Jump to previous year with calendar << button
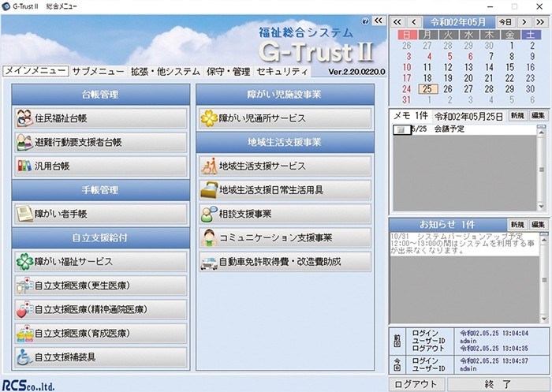The image size is (552, 392). point(398,21)
